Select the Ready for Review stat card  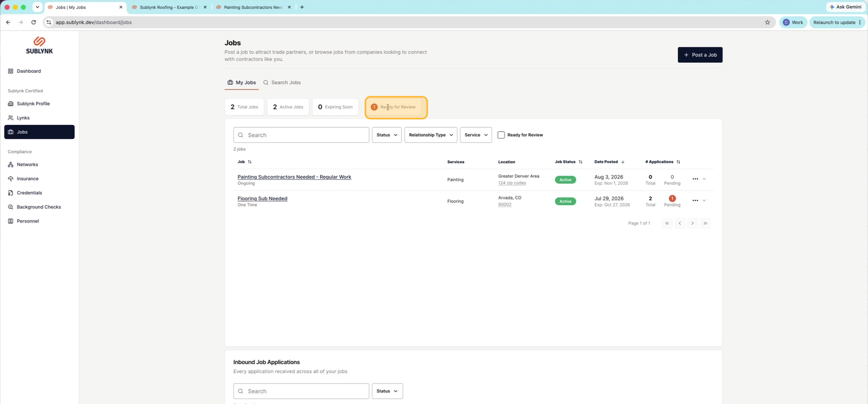point(396,107)
